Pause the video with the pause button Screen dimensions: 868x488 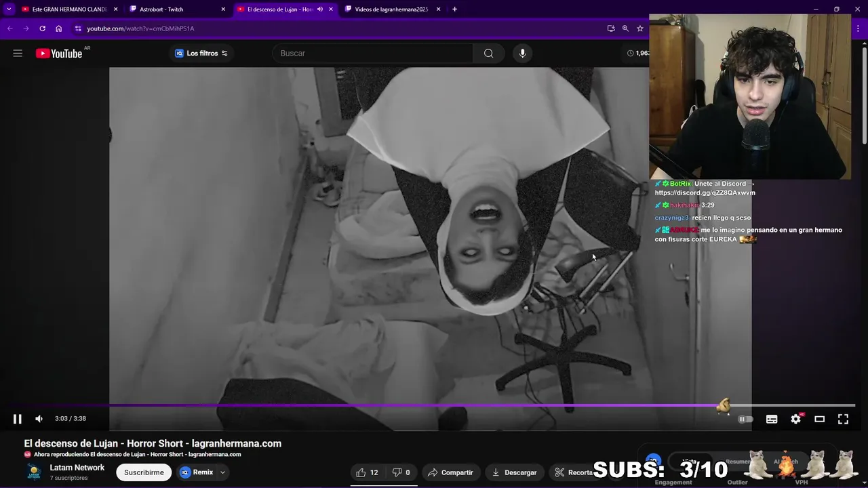(18, 419)
